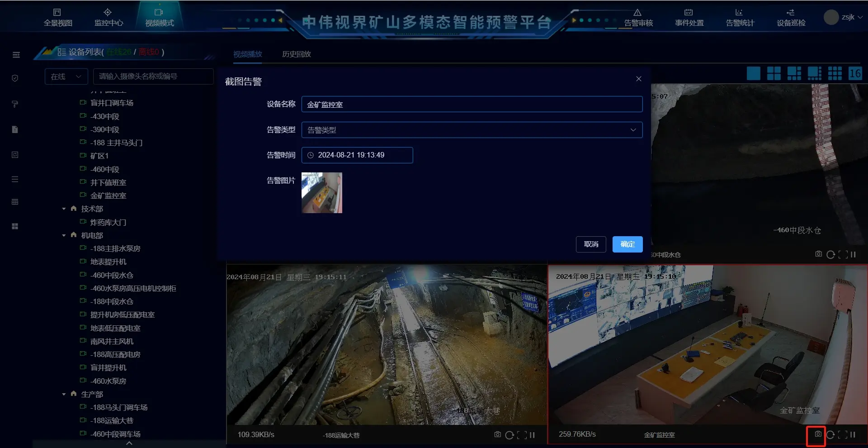Select 南风井主风机 camera in list
Image resolution: width=868 pixels, height=448 pixels.
(112, 341)
